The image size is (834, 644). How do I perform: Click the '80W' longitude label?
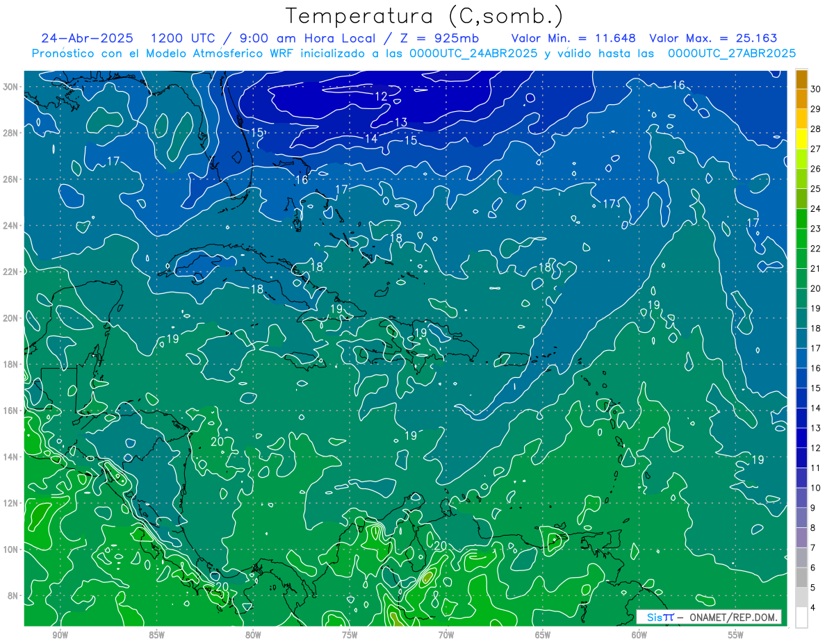point(253,636)
